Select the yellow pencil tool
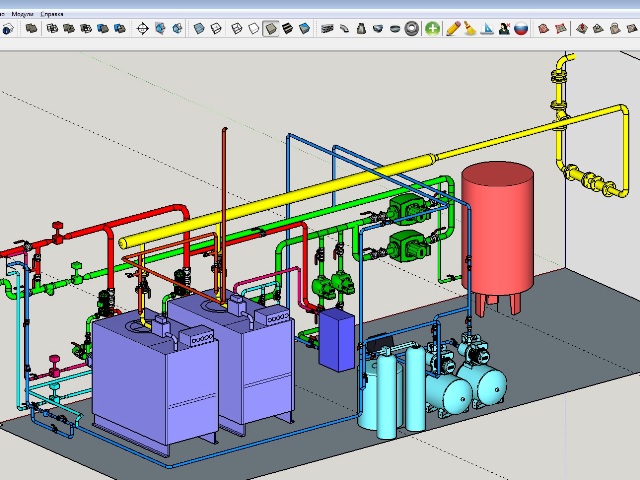640x480 pixels. click(453, 29)
